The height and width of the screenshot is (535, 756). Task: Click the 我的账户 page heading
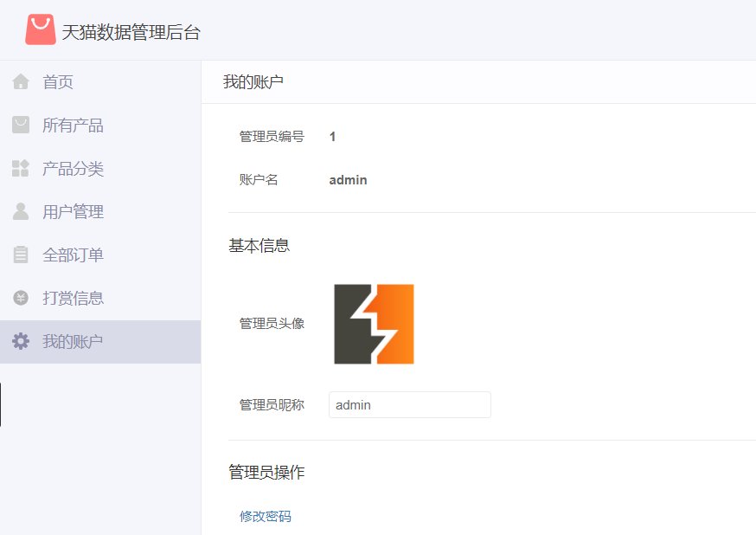coord(253,82)
